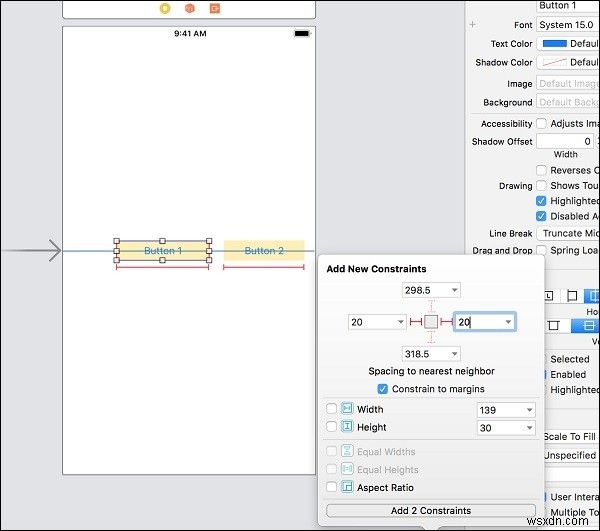Click the Width constraint icon
Viewport: 600px width, 531px height.
pyautogui.click(x=347, y=409)
